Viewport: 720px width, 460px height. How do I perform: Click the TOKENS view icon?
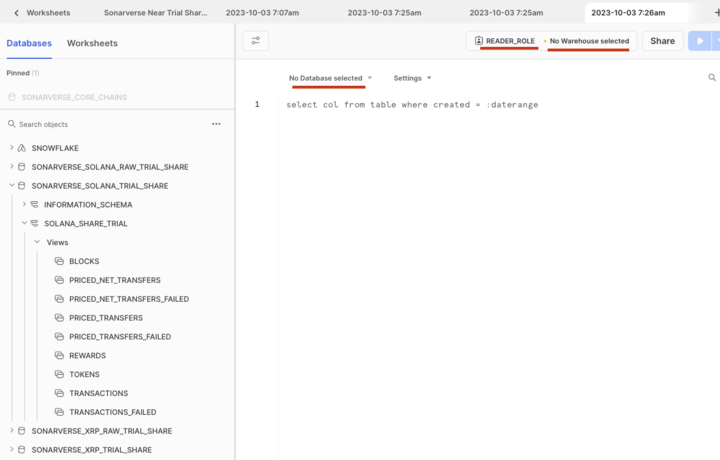point(59,374)
